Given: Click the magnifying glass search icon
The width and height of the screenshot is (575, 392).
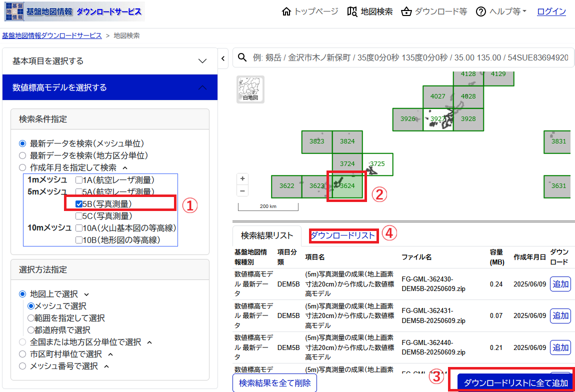Looking at the screenshot, I should click(x=242, y=58).
